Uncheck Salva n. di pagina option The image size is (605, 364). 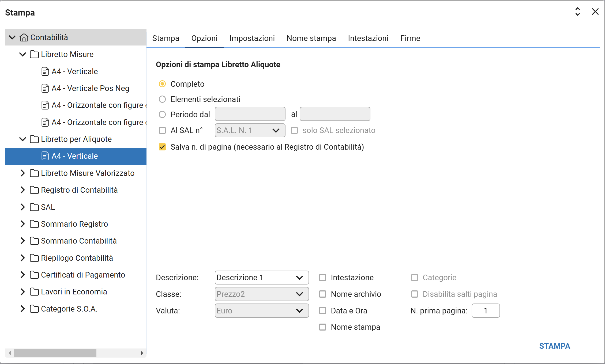coord(162,147)
